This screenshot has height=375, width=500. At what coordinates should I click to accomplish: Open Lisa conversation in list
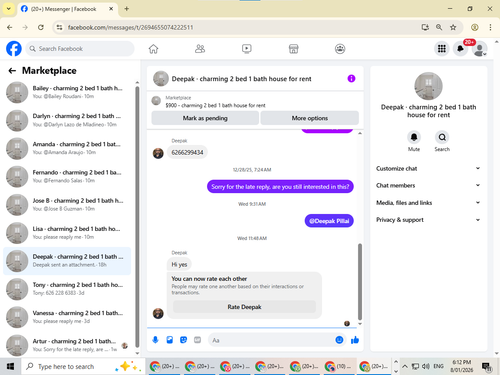[67, 233]
